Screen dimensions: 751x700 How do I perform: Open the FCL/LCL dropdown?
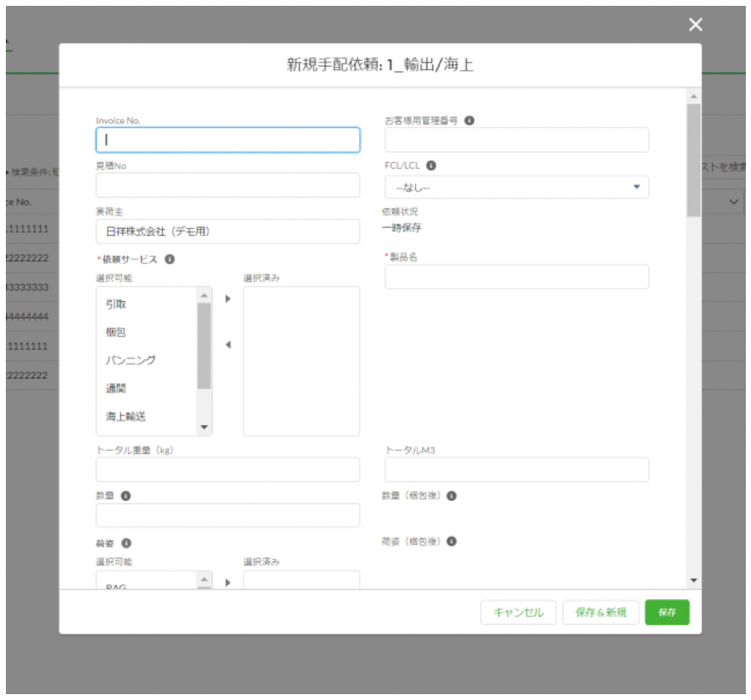coord(517,187)
